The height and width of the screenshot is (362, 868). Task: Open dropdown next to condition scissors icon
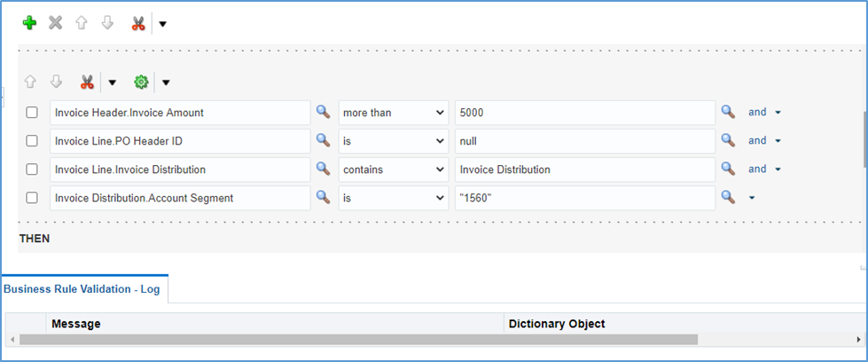pyautogui.click(x=113, y=83)
